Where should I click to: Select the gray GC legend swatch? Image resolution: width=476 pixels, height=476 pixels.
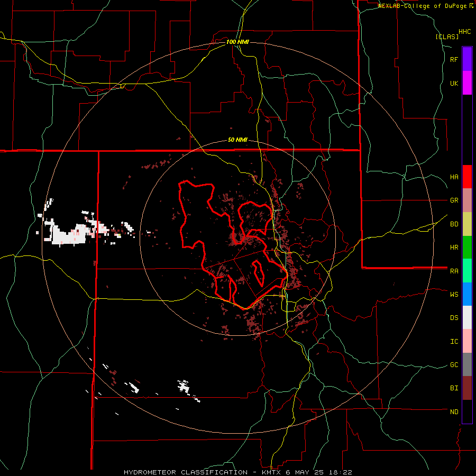(467, 364)
